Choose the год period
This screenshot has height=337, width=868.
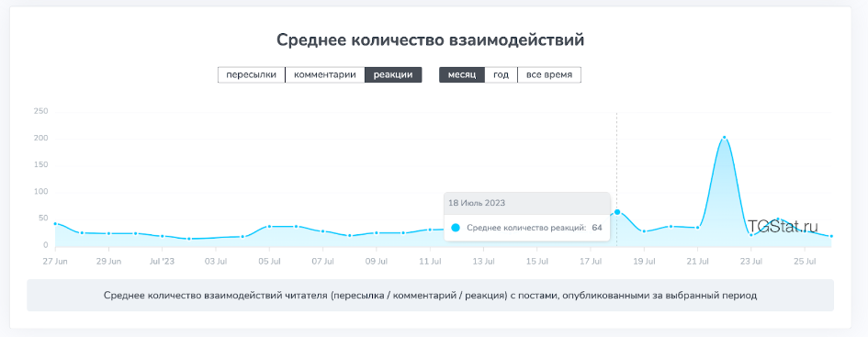point(501,74)
